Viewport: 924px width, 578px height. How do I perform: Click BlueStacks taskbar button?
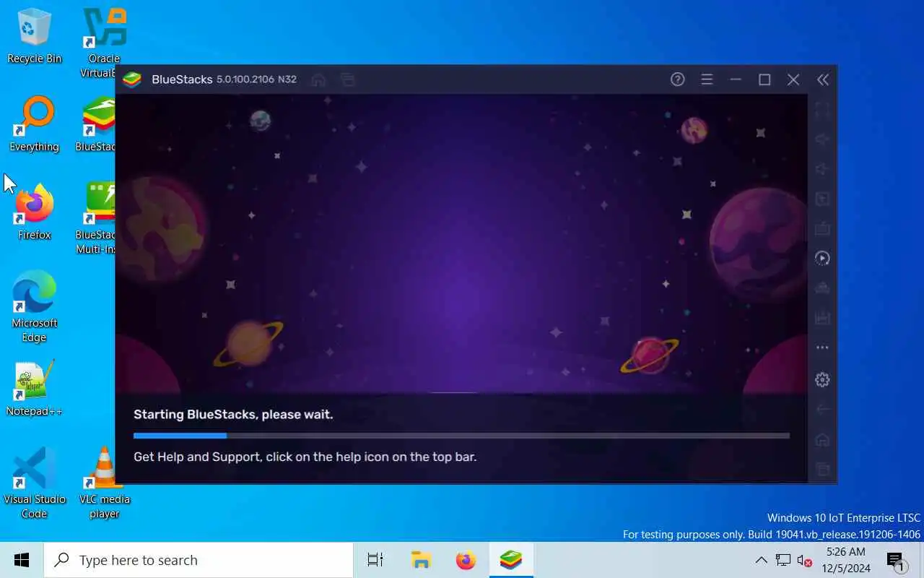[511, 560]
